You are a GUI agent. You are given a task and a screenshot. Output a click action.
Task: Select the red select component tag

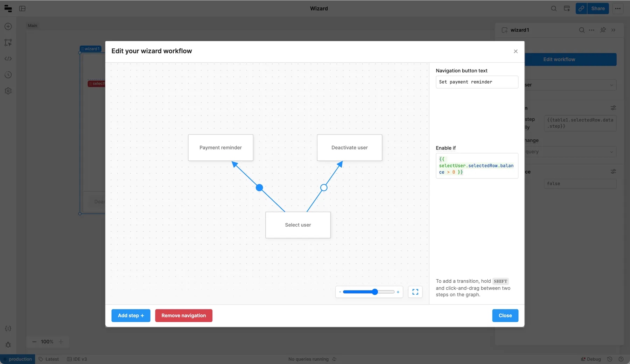[97, 84]
